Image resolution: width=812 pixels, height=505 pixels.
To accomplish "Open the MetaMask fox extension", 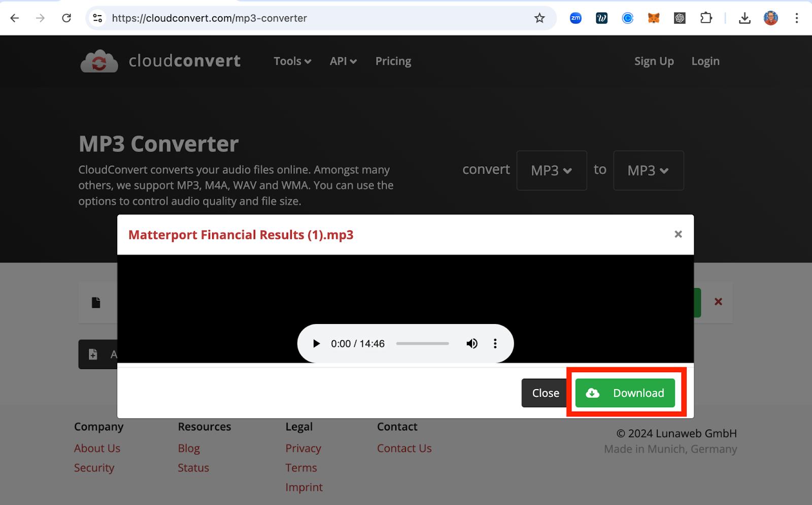I will click(654, 18).
